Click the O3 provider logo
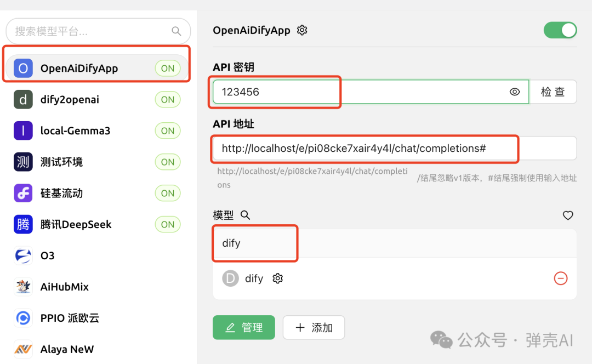 click(x=23, y=255)
